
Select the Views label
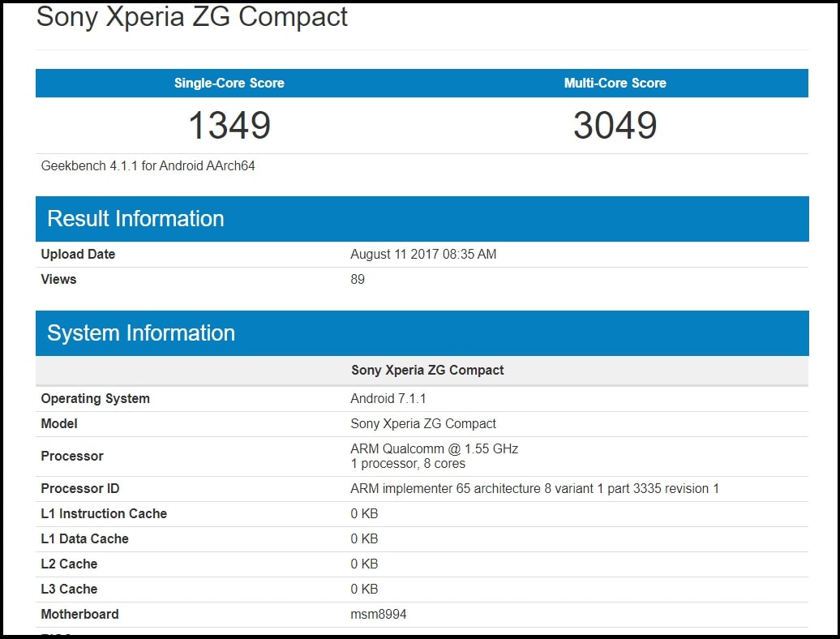[x=59, y=279]
